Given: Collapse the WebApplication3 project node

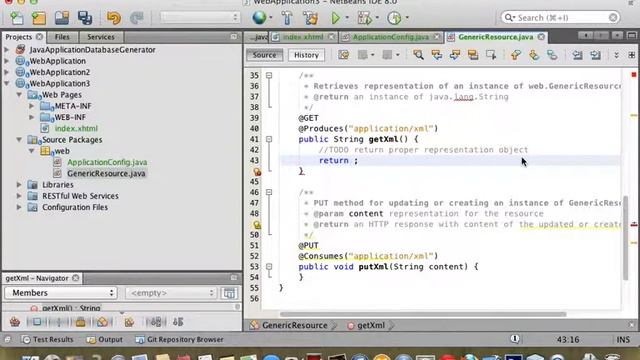Looking at the screenshot, I should (7, 83).
